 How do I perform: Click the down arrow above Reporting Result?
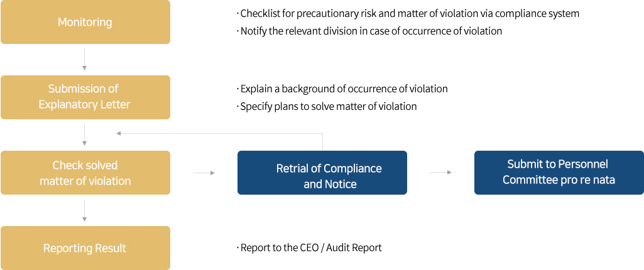(x=84, y=210)
